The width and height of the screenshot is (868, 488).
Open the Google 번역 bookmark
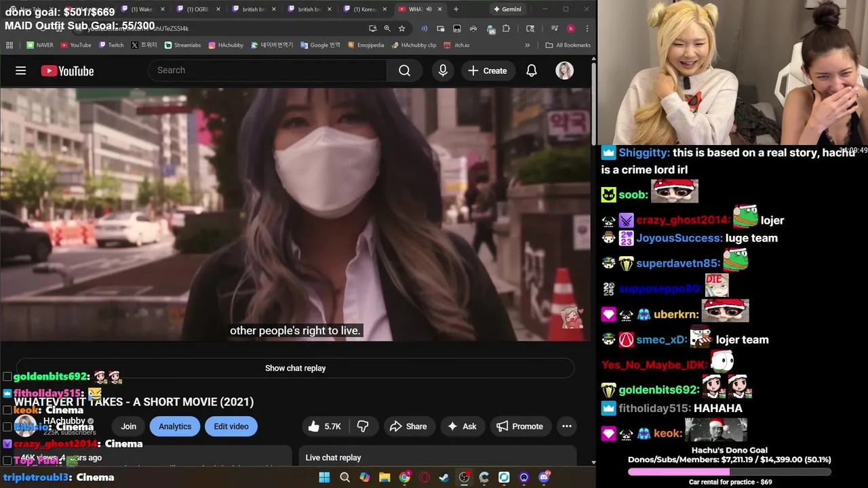pos(320,45)
